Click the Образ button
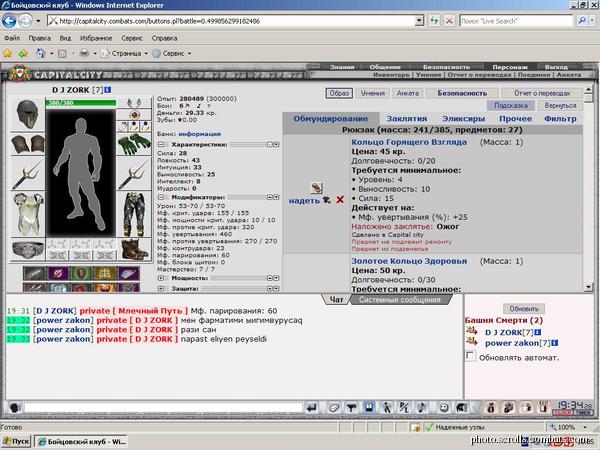Screen dimensions: 600x450 (339, 93)
